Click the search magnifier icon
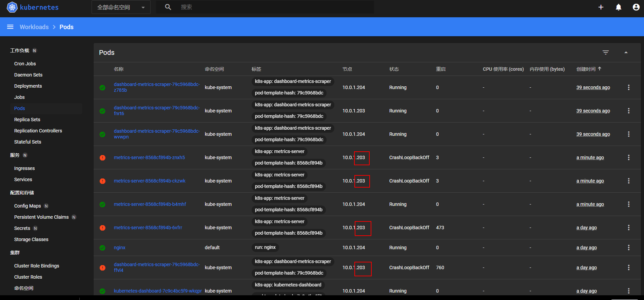 pos(168,7)
